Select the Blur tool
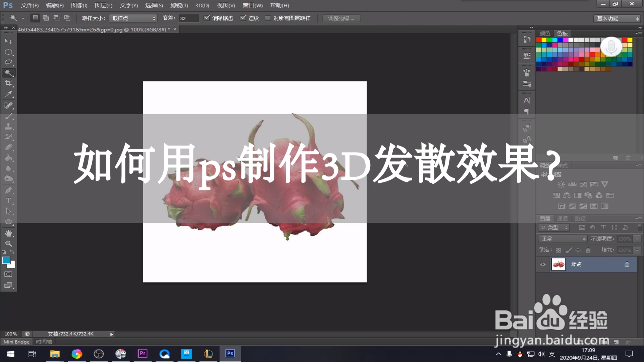The height and width of the screenshot is (362, 644). (8, 168)
